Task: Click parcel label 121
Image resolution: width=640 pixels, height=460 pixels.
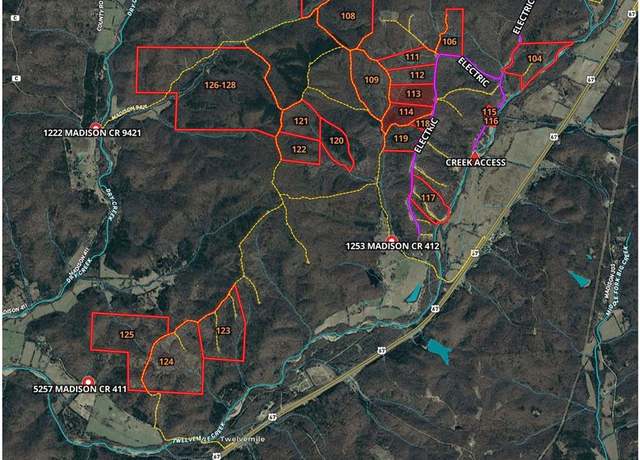Action: click(301, 121)
